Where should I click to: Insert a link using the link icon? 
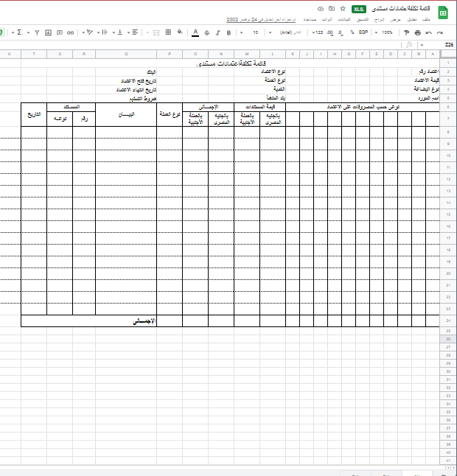pos(70,33)
